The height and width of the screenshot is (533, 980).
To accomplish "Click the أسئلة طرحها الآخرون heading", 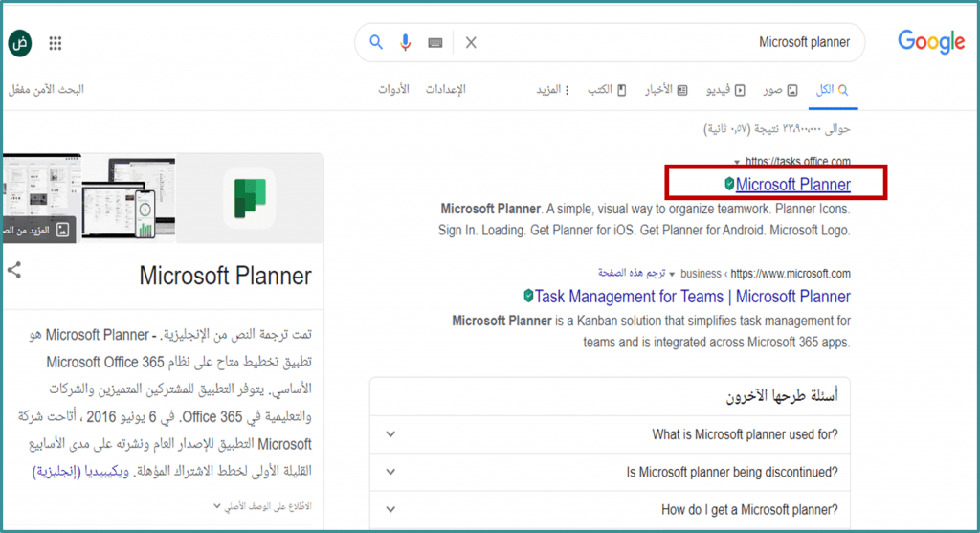I will click(782, 396).
